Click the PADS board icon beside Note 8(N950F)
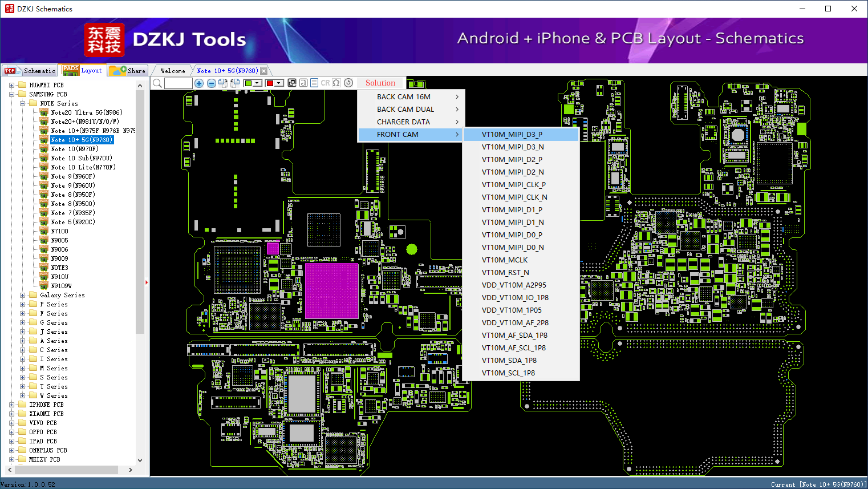Viewport: 868px width, 489px height. pyautogui.click(x=44, y=195)
